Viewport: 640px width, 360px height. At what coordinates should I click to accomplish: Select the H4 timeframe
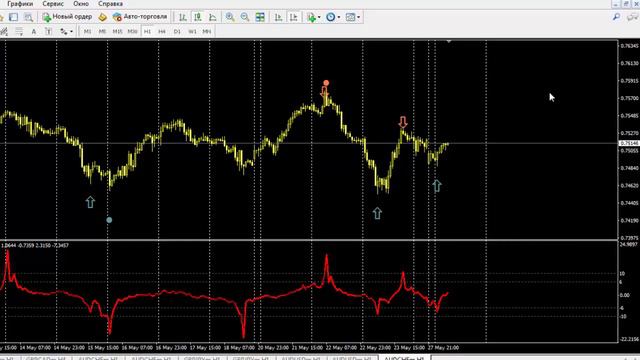click(162, 31)
